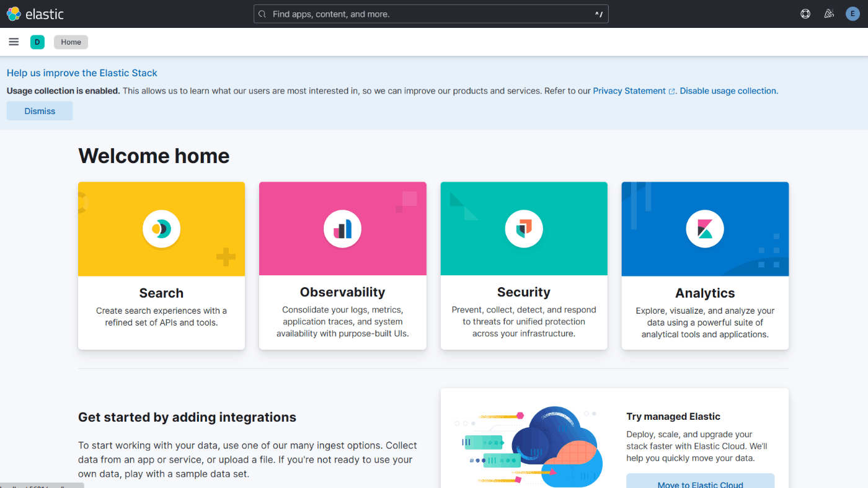Click the Try managed Elastic heading
868x488 pixels.
pyautogui.click(x=673, y=417)
